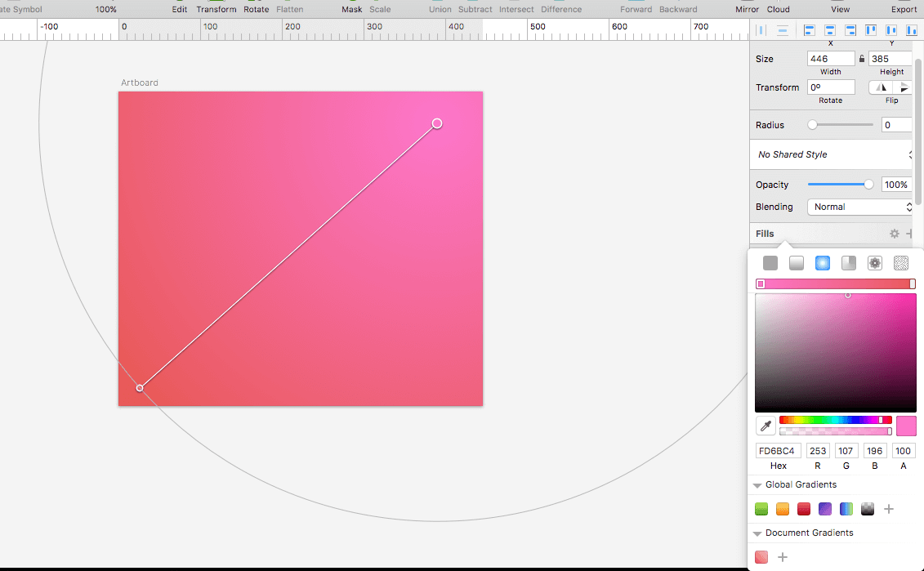Click the distribute vertically icon
The width and height of the screenshot is (924, 571).
tap(783, 30)
